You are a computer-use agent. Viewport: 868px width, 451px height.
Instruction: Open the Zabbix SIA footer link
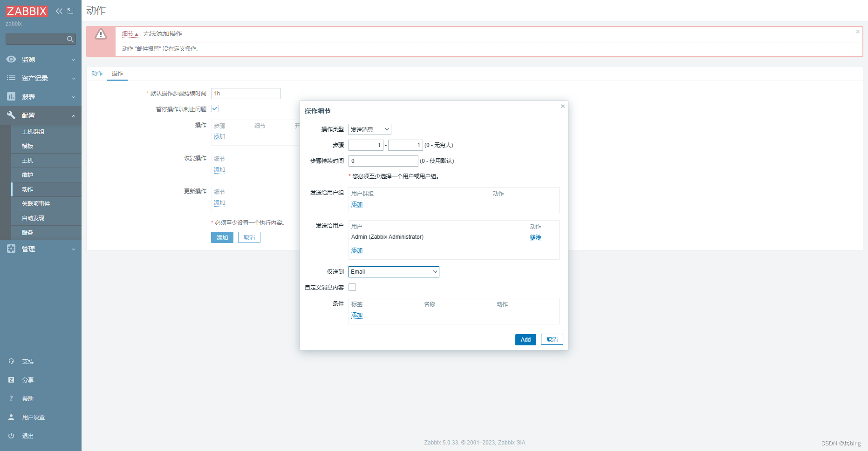[x=512, y=443]
